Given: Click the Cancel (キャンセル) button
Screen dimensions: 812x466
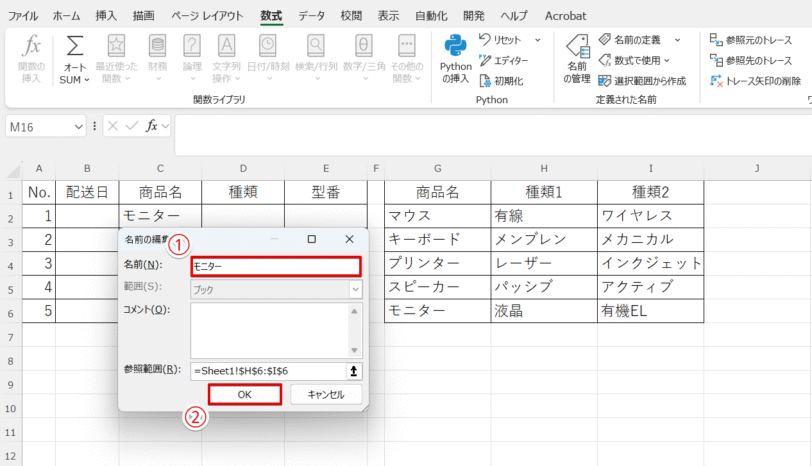Looking at the screenshot, I should point(326,395).
